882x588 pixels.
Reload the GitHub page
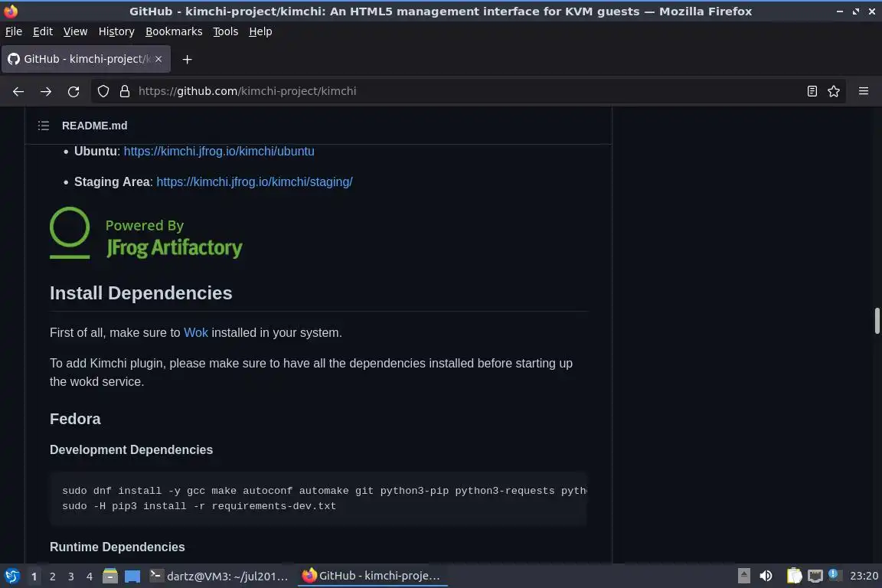[x=73, y=91]
